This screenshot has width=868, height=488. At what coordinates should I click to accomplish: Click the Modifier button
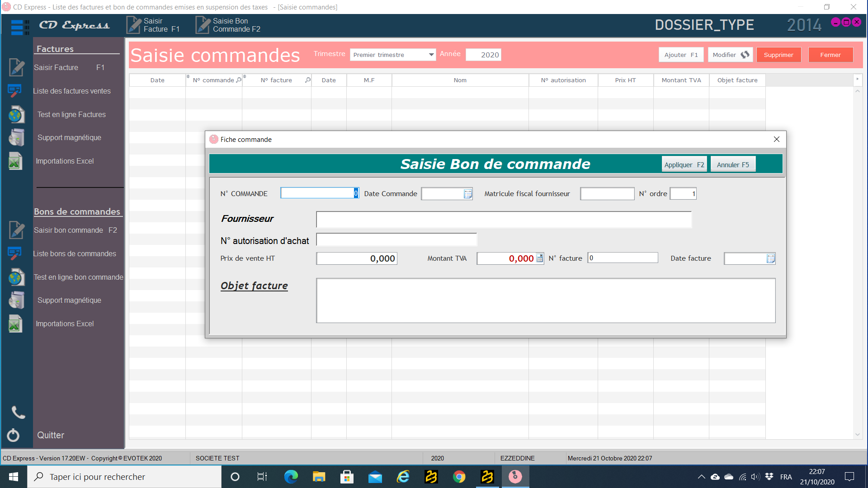pyautogui.click(x=731, y=55)
